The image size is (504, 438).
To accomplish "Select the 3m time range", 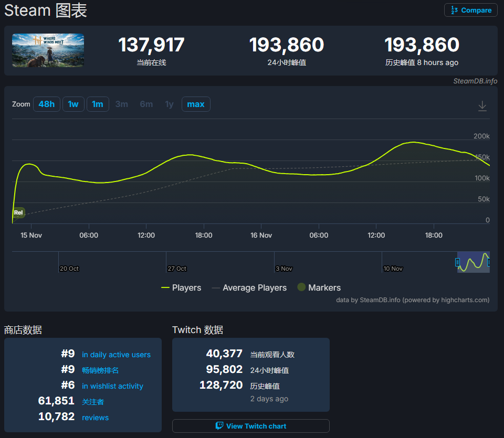I will click(x=121, y=104).
